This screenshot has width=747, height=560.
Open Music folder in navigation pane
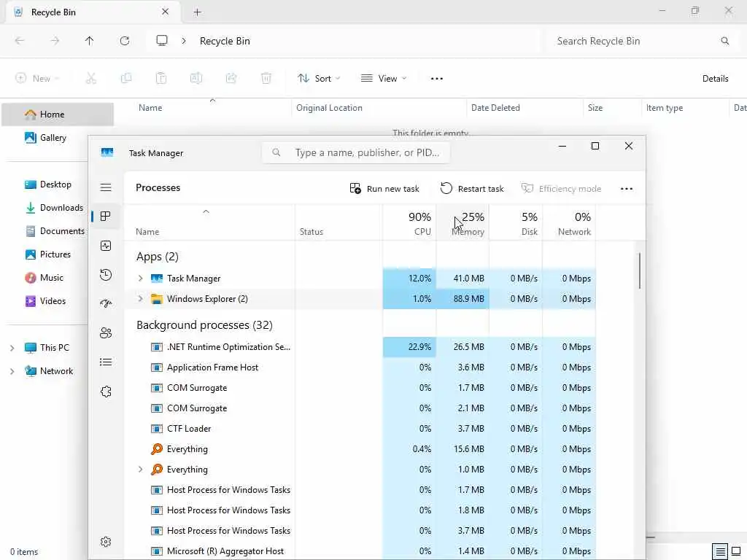pyautogui.click(x=44, y=278)
